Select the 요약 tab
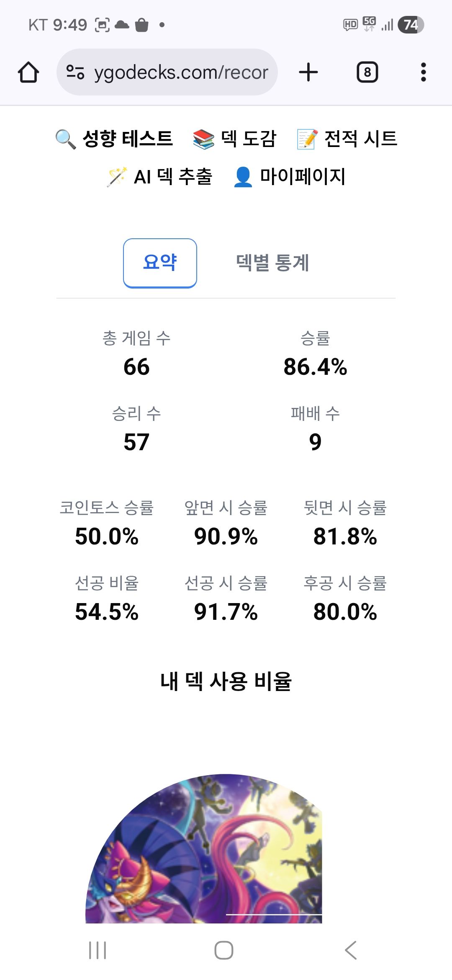 tap(159, 263)
